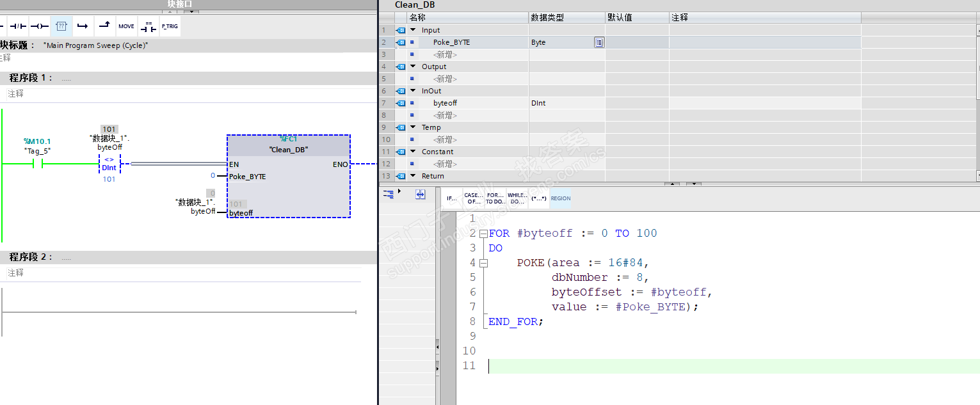Click empty code line 11
This screenshot has height=405, width=980.
click(734, 366)
